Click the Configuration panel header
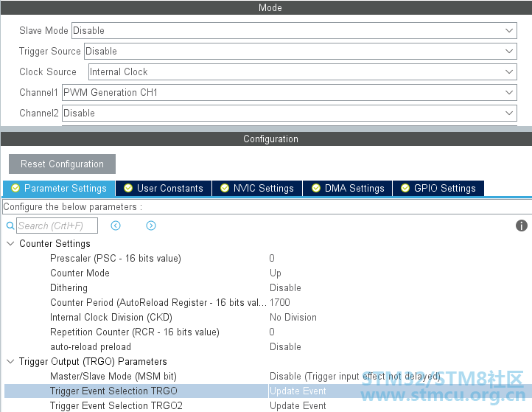This screenshot has height=412, width=532. click(x=266, y=139)
